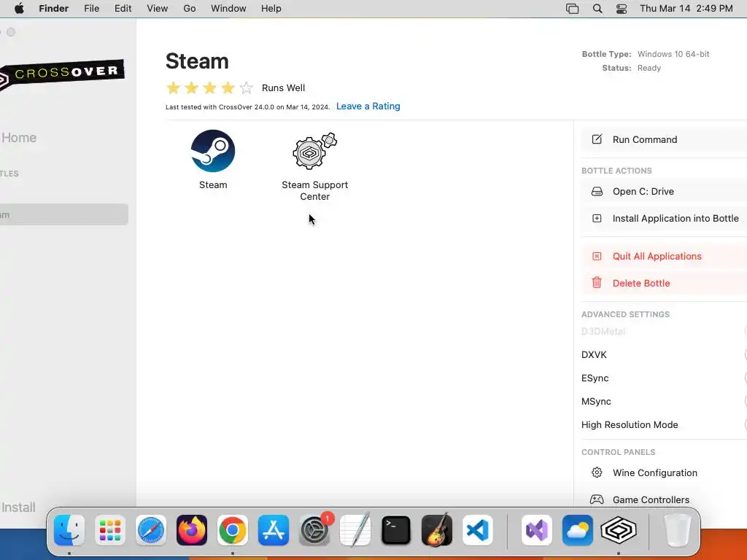Go to Home in the sidebar
This screenshot has height=560, width=747.
(x=19, y=138)
